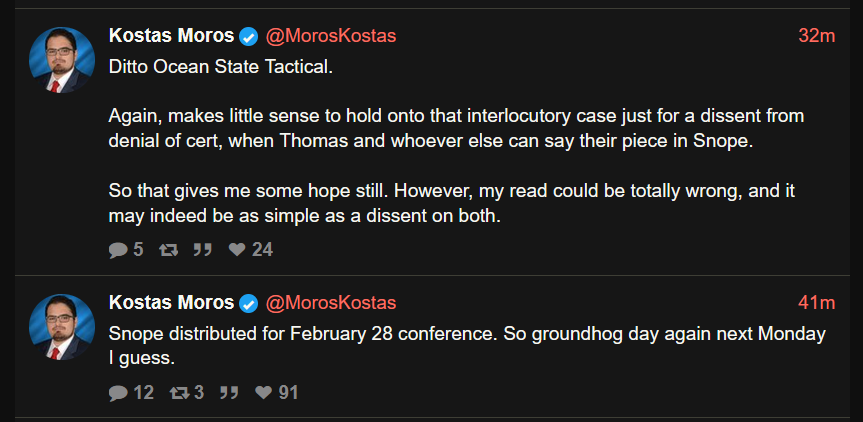Click reply icon on Snope conference tweet
The height and width of the screenshot is (422, 863).
(x=118, y=393)
